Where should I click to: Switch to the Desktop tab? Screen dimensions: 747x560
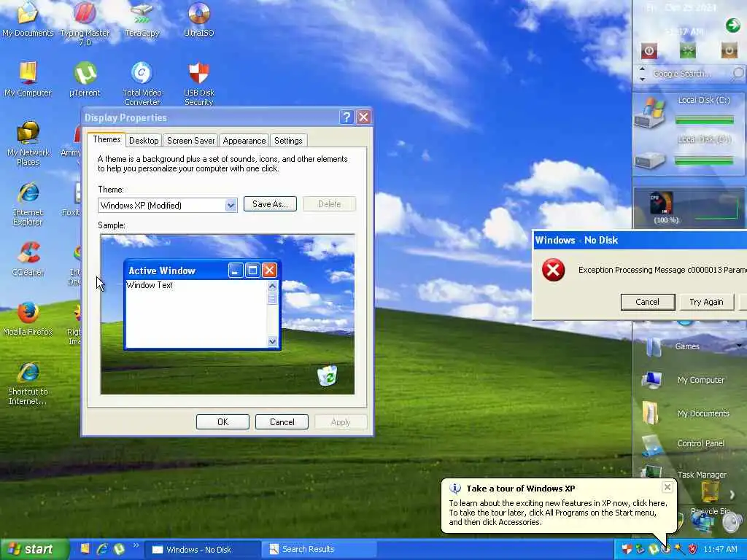click(x=144, y=141)
